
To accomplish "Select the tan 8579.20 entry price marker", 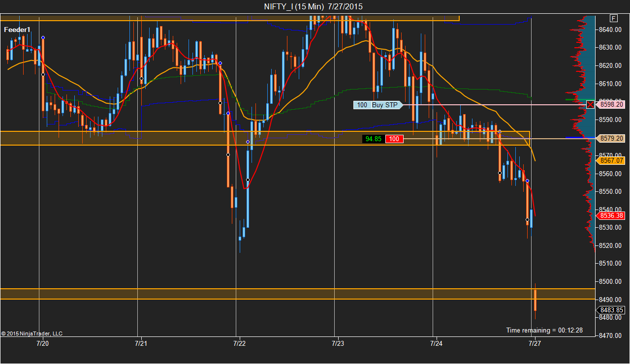I will click(610, 139).
